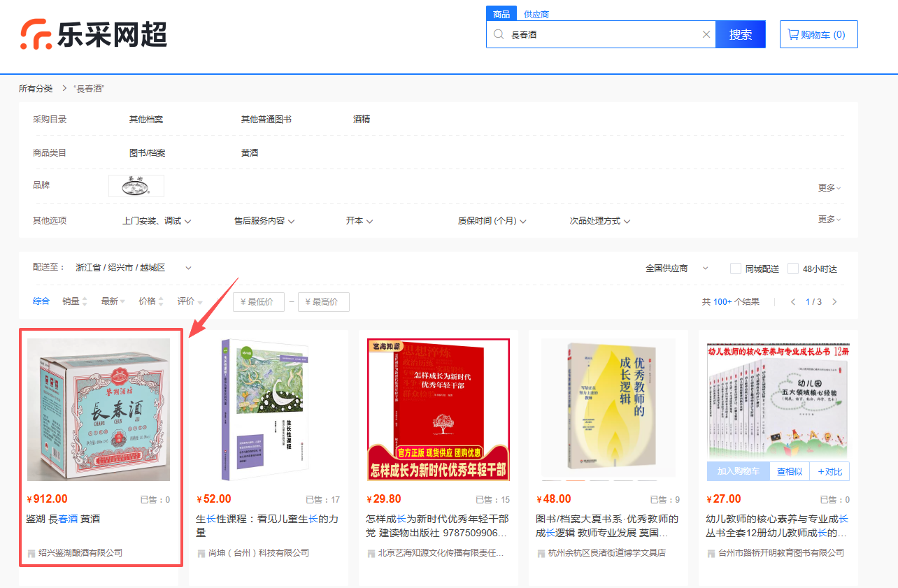The image size is (898, 588).
Task: Clear the search box with the X icon
Action: pos(706,34)
